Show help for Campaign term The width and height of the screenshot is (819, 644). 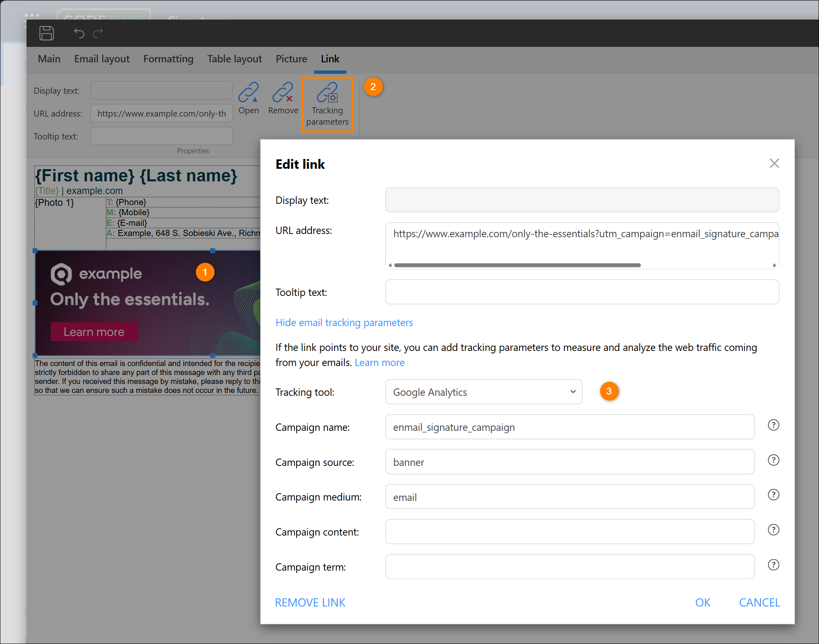[773, 565]
